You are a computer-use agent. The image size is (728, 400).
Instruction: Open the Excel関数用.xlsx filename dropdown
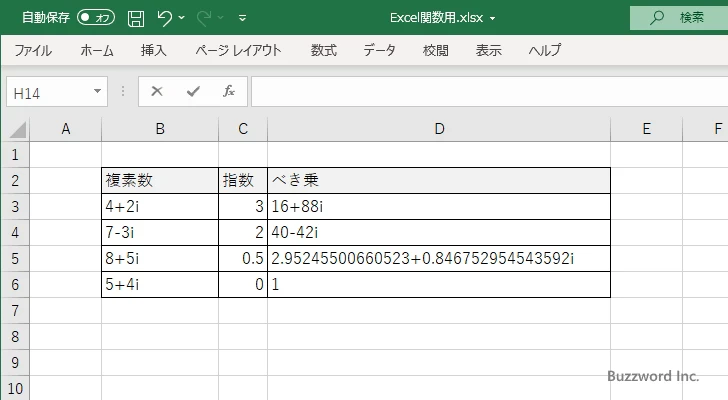tap(492, 19)
